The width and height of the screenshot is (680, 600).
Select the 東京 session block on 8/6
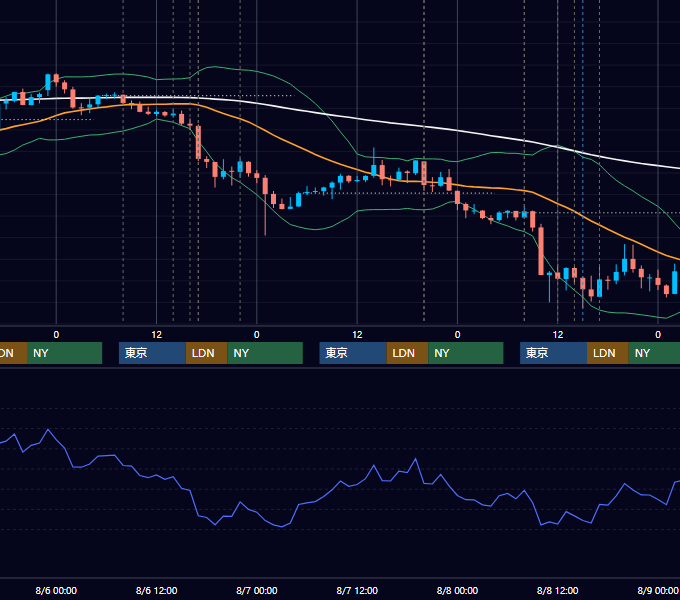coord(152,353)
